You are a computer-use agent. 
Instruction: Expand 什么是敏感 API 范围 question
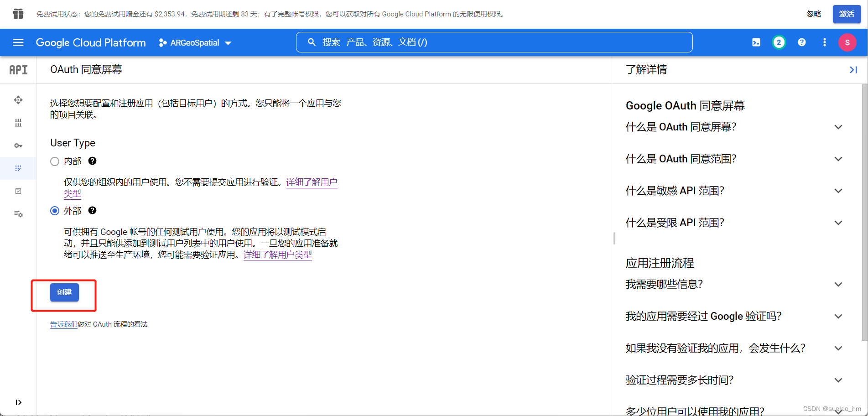[x=734, y=191]
